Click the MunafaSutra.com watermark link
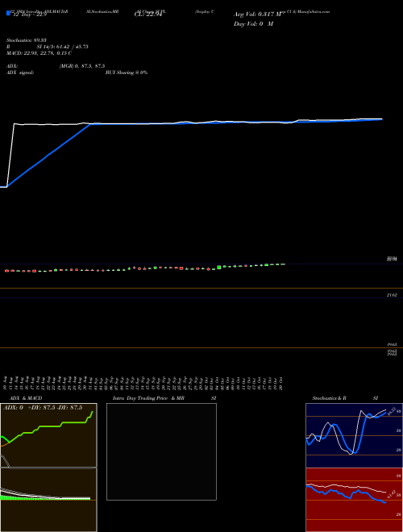 [x=315, y=11]
